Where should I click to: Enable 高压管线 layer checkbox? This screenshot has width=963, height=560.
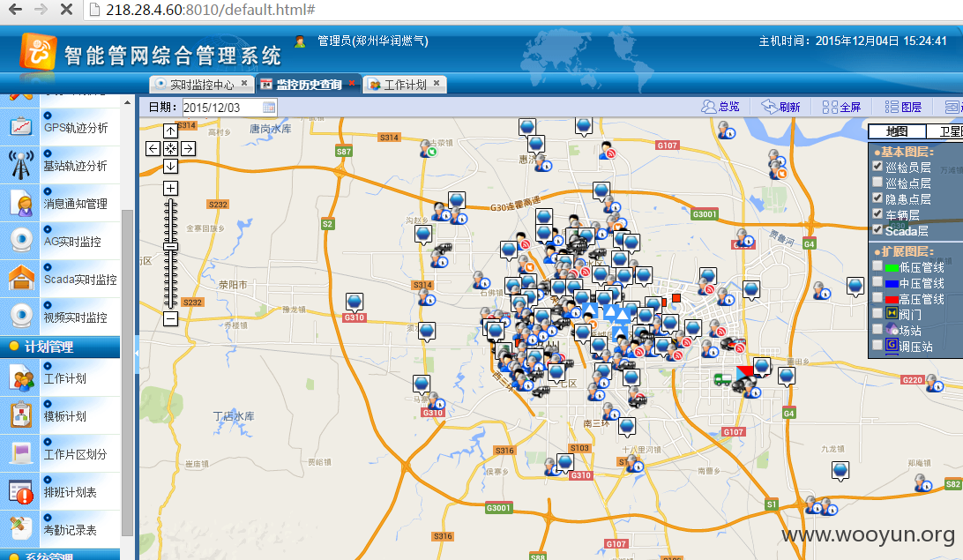[877, 298]
